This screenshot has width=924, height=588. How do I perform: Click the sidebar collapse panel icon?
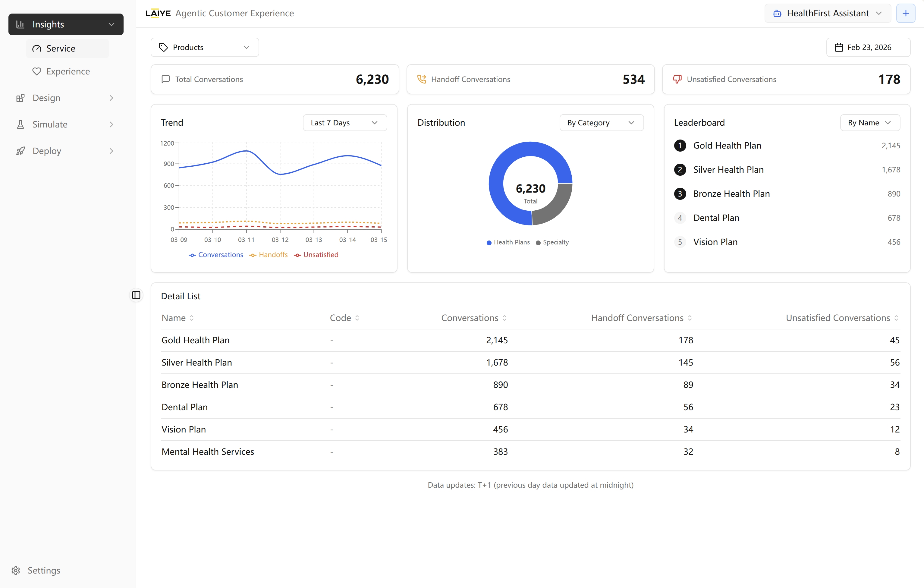(x=136, y=295)
